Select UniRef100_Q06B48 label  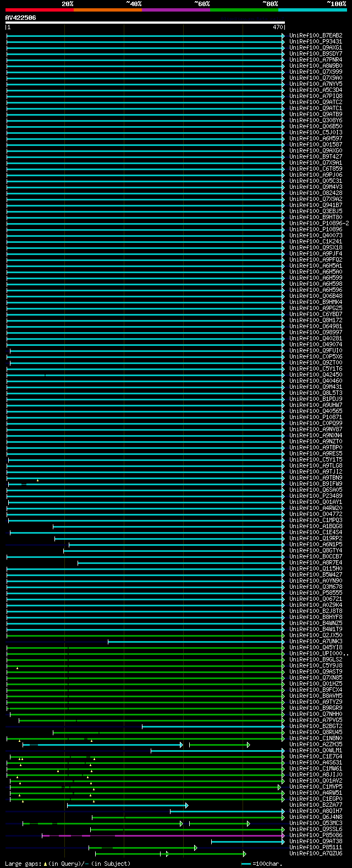316,296
